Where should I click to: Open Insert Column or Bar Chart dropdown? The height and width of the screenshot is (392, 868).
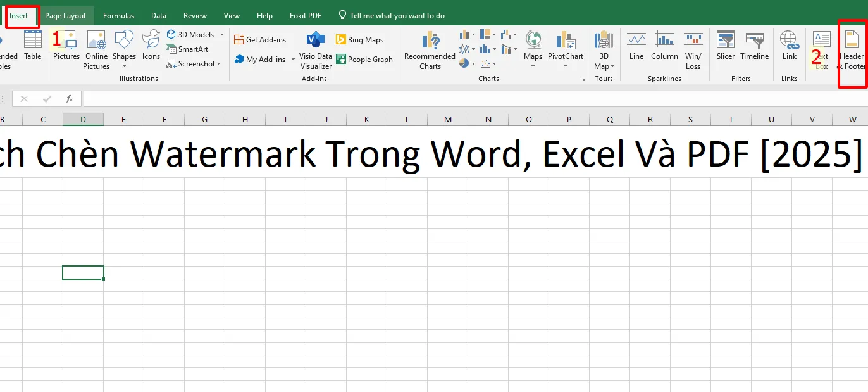point(468,34)
